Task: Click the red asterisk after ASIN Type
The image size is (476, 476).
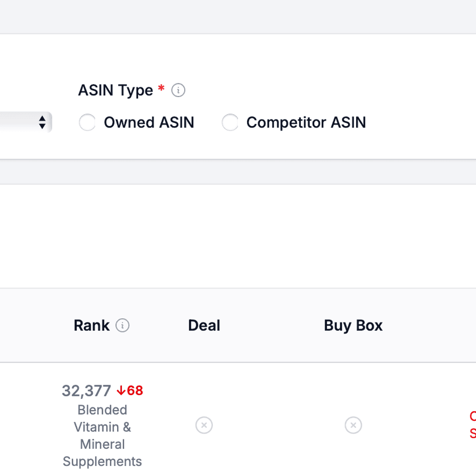Action: (x=161, y=89)
